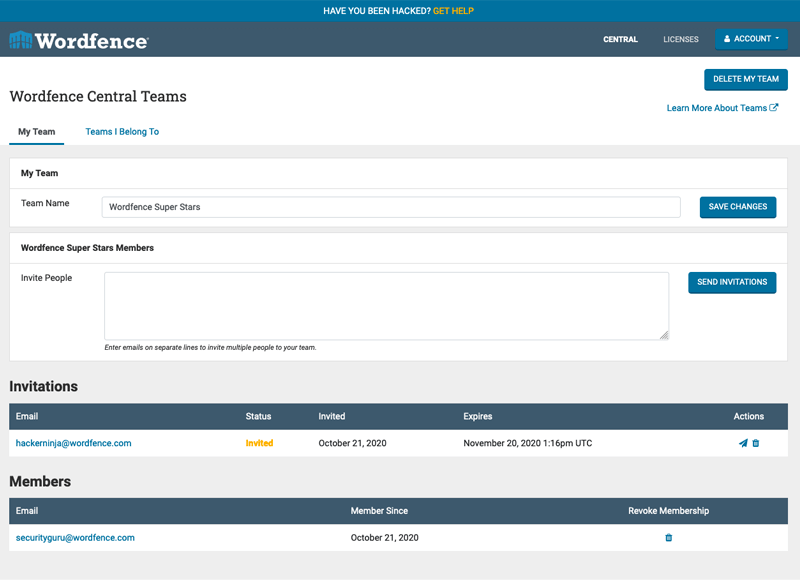Click SEND INVITATIONS for the invite list
The height and width of the screenshot is (580, 800).
[732, 282]
